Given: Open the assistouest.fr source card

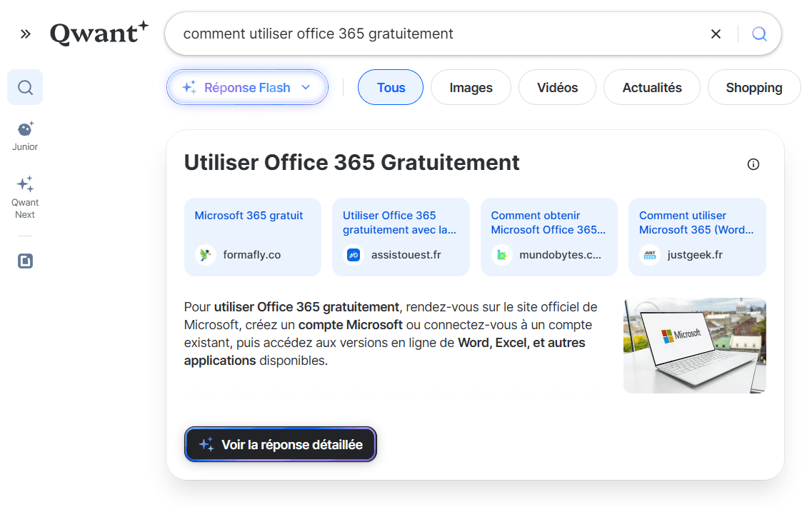Looking at the screenshot, I should 400,236.
